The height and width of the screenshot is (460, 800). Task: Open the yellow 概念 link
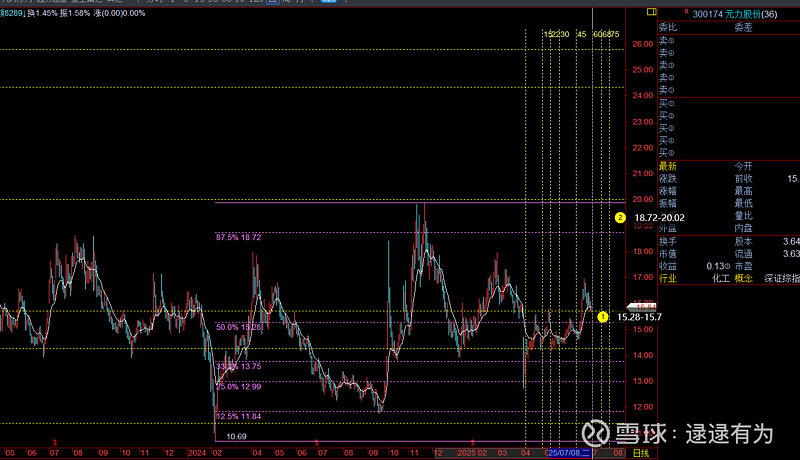point(743,278)
